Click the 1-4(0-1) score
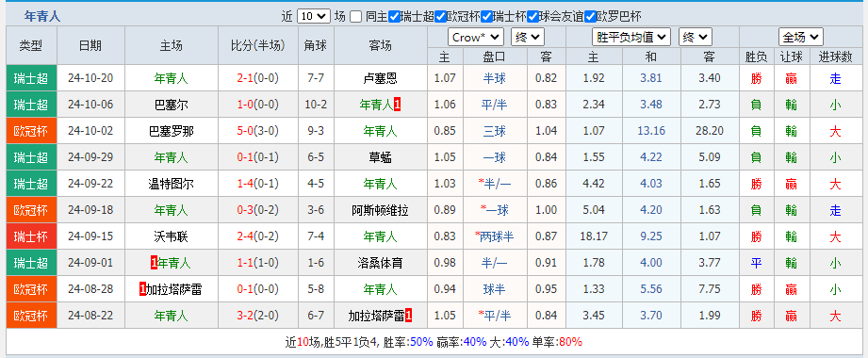 click(258, 184)
